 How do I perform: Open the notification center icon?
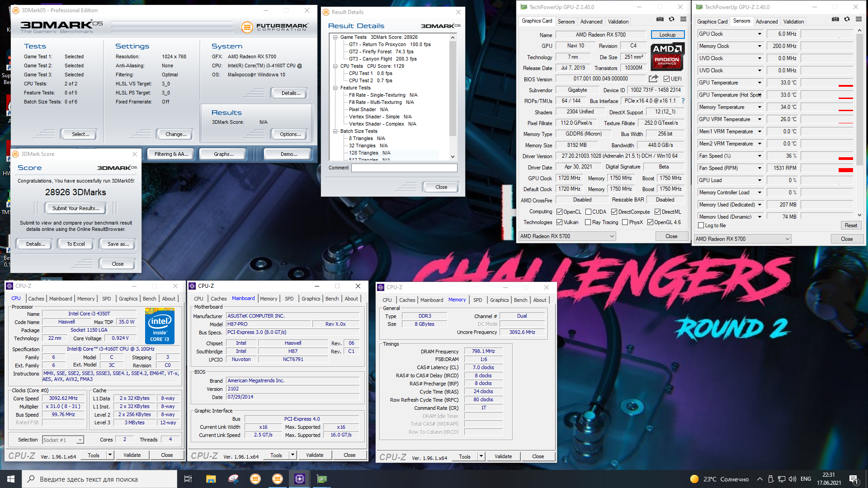click(854, 479)
